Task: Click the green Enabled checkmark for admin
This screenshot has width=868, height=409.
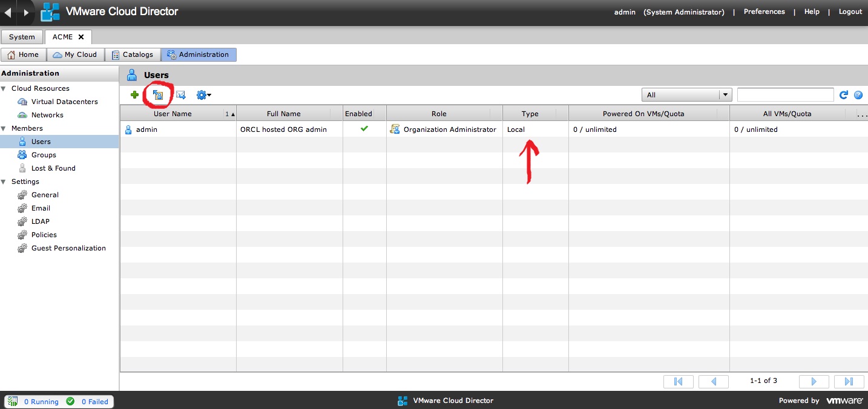Action: coord(364,129)
